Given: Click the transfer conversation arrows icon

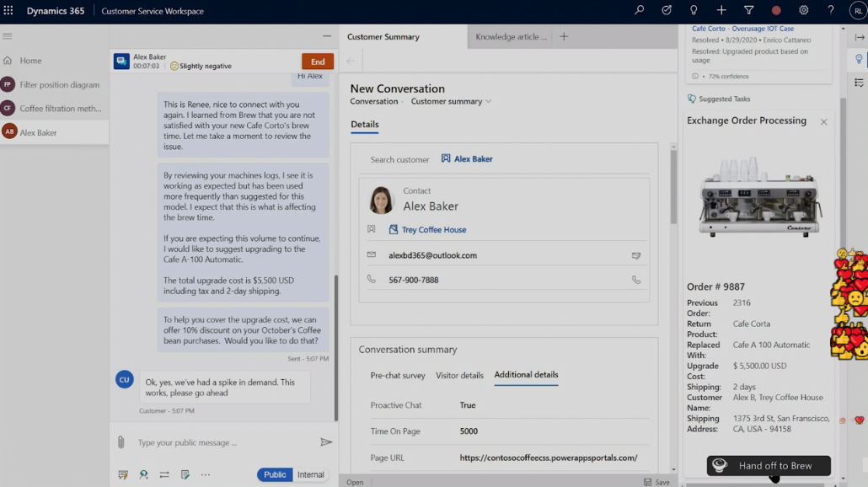Looking at the screenshot, I should click(164, 475).
